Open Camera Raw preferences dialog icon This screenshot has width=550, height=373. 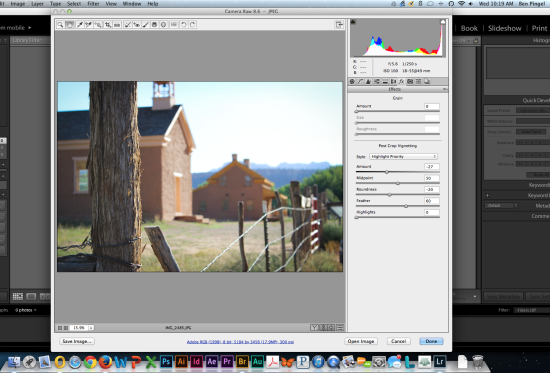tap(174, 25)
